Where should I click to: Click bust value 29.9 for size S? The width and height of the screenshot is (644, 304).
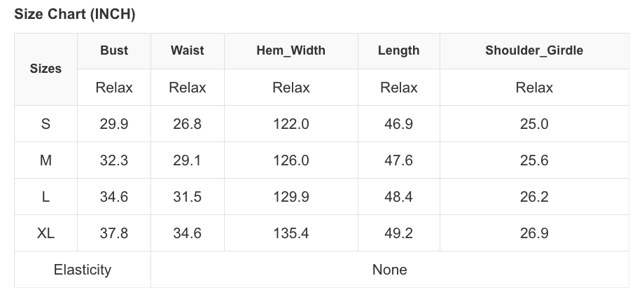pos(114,124)
